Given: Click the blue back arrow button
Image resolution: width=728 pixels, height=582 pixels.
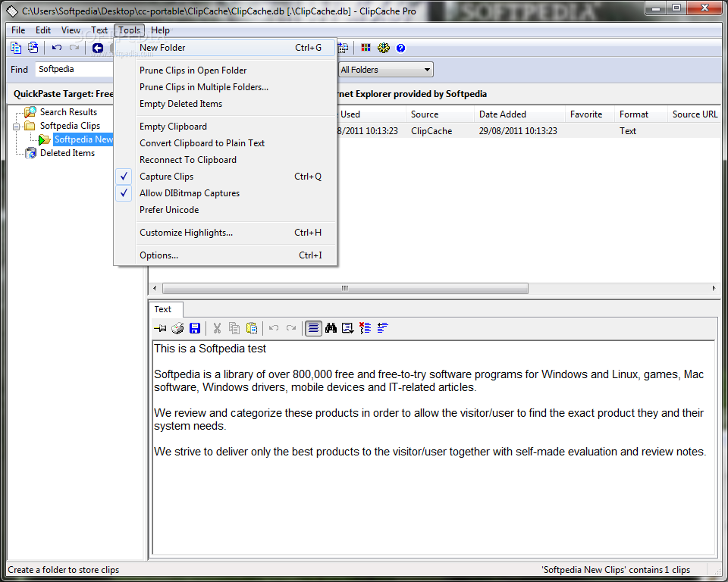Looking at the screenshot, I should pyautogui.click(x=98, y=48).
